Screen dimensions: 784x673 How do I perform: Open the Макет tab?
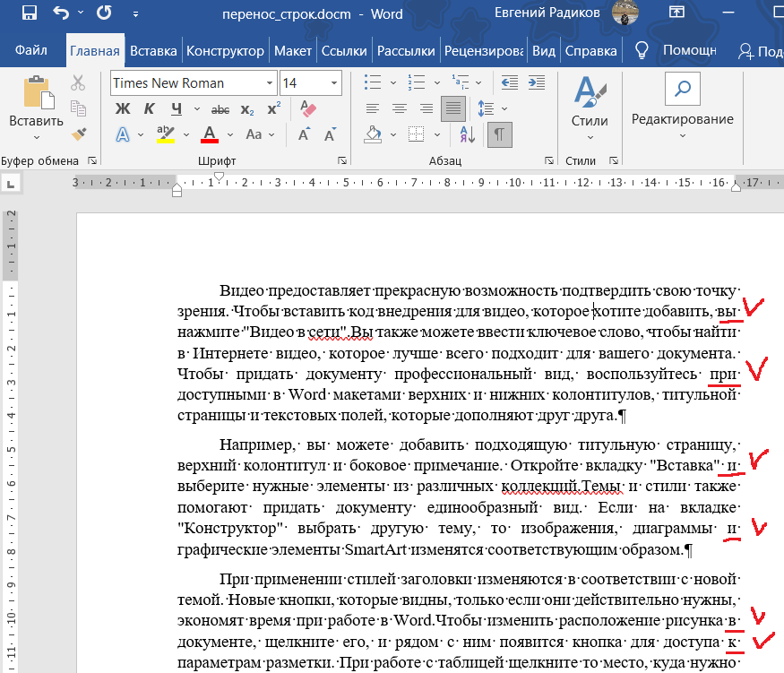click(x=292, y=51)
